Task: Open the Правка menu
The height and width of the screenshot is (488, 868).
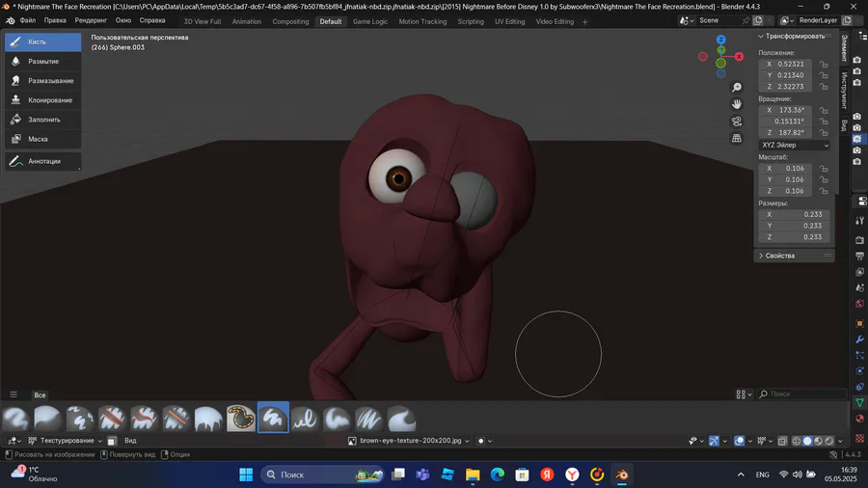Action: (55, 20)
